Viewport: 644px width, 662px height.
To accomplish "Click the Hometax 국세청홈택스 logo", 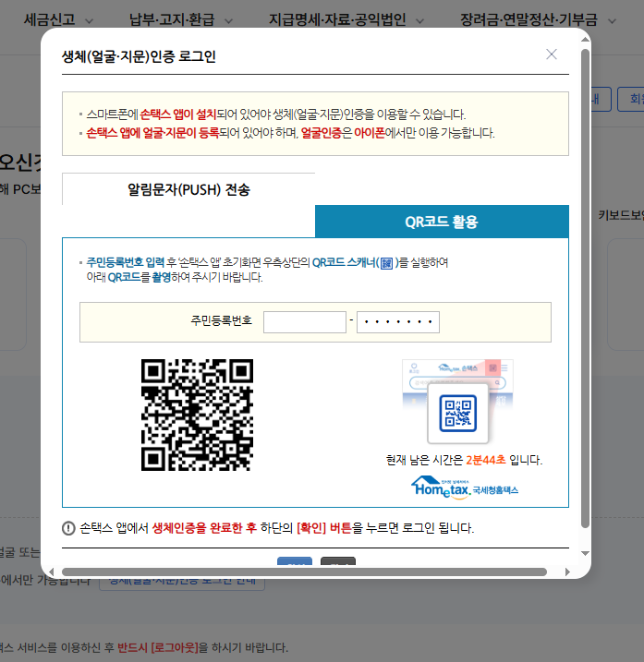I will click(x=465, y=487).
